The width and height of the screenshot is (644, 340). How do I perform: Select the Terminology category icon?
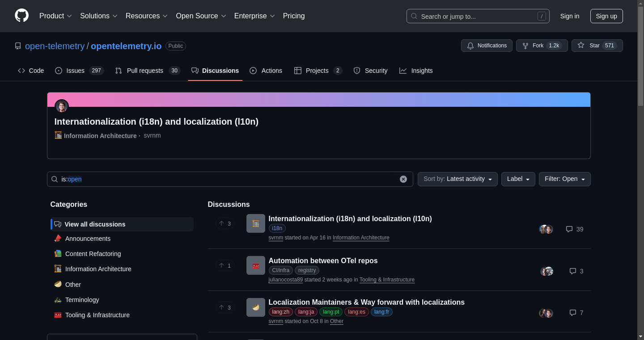[x=58, y=300]
